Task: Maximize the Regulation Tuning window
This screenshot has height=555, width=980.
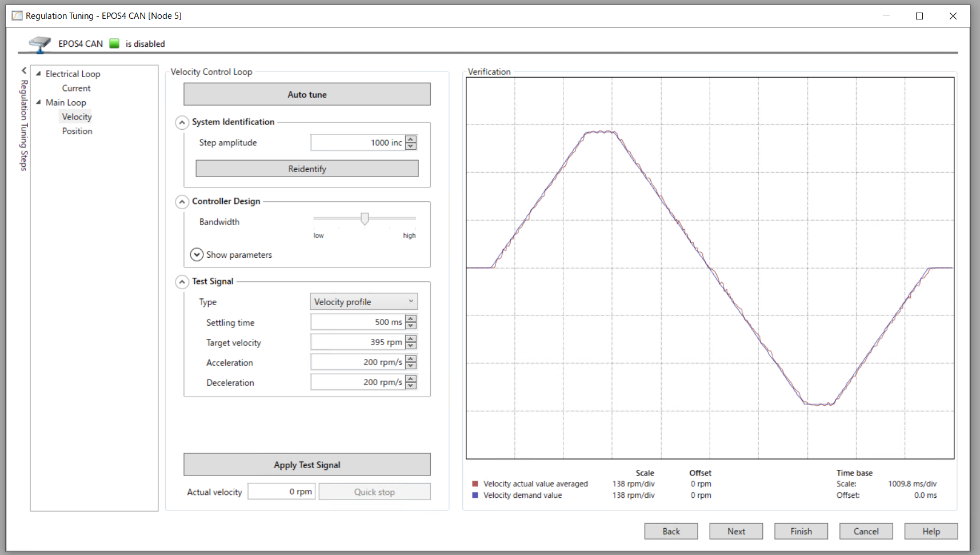Action: tap(919, 16)
